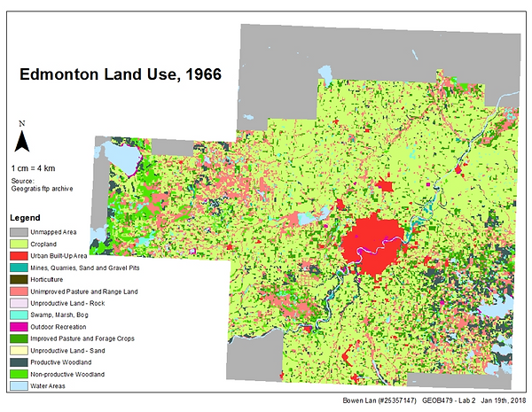Click the Urban Built-Up Area red swatch

click(x=19, y=256)
